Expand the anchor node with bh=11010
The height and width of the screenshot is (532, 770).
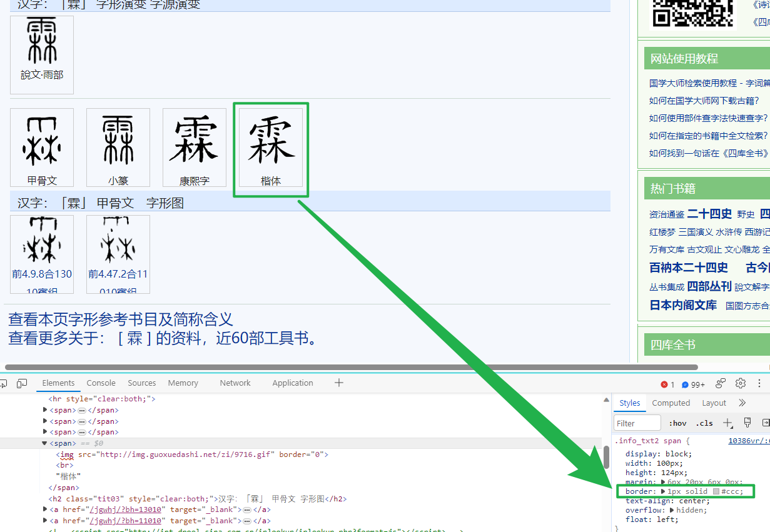(x=45, y=521)
